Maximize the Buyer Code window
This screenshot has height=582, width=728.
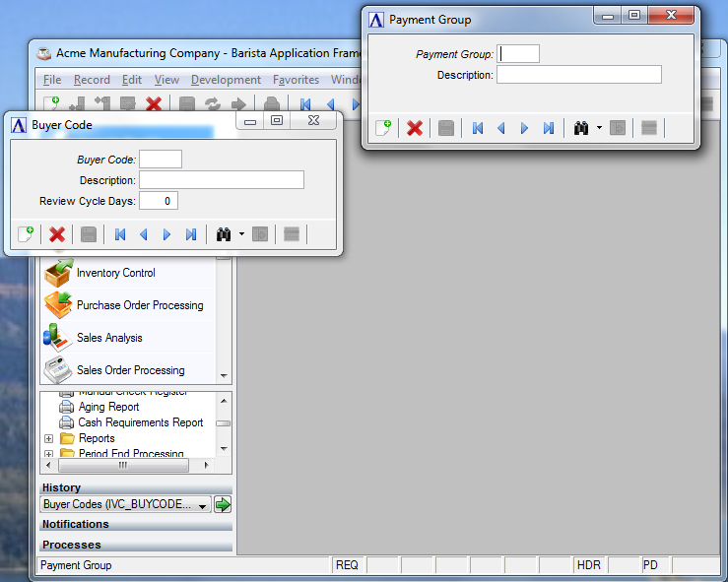click(x=277, y=120)
